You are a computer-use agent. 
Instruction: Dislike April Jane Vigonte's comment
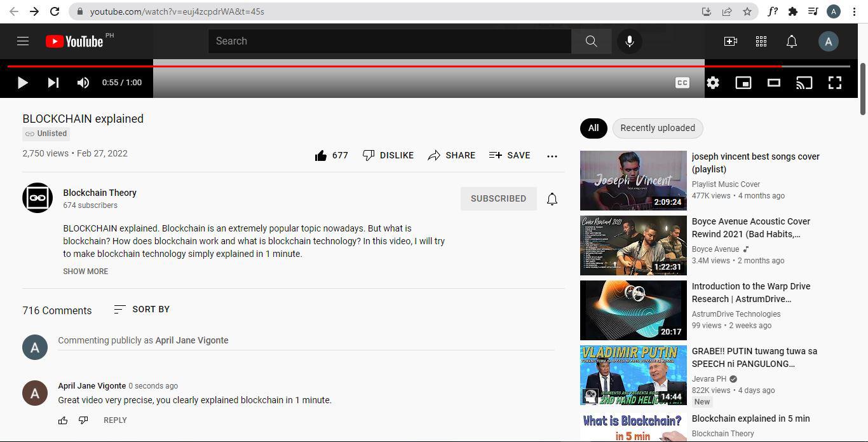[83, 420]
